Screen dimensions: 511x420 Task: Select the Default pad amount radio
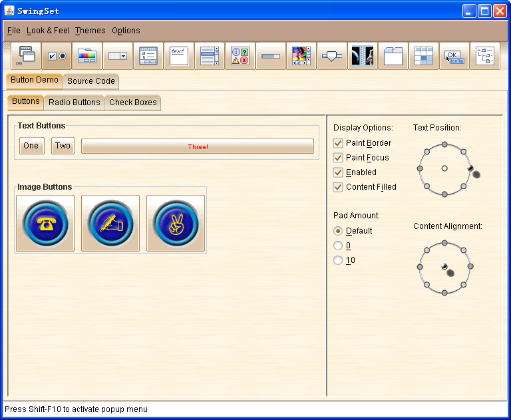(x=338, y=231)
